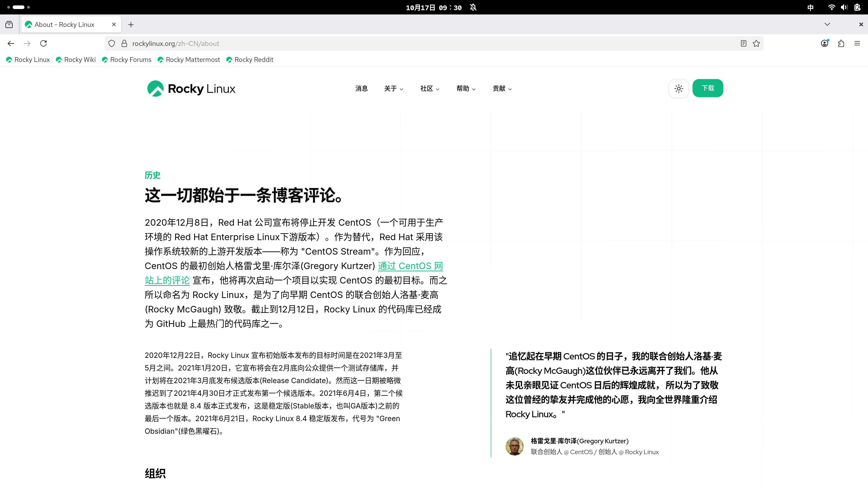Screen dimensions: 868x488
Task: Click Gregory Kurtzer's avatar photo
Action: pos(514,446)
